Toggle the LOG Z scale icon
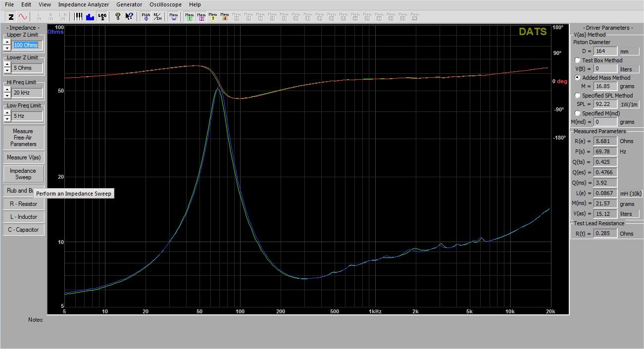This screenshot has height=349, width=644. (102, 16)
